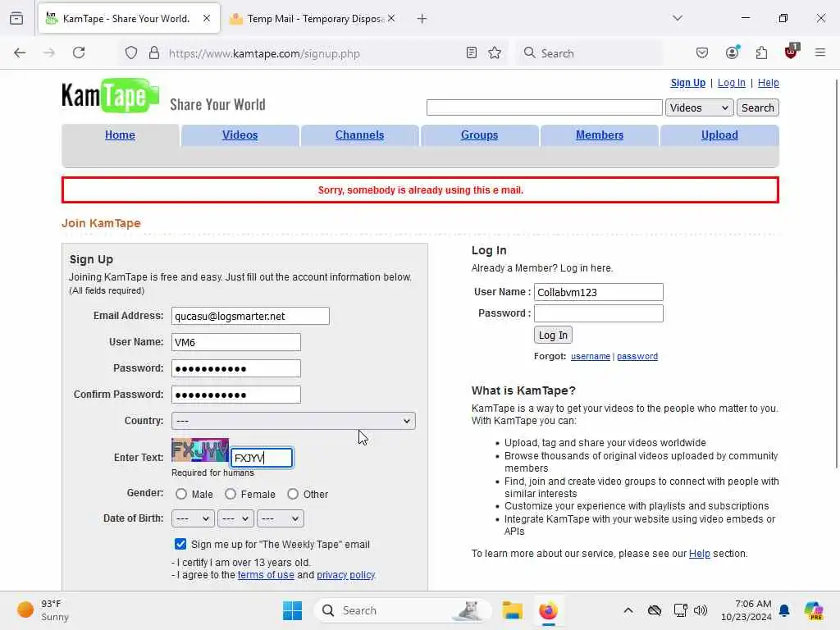
Task: Open the Country dropdown
Action: (x=294, y=421)
